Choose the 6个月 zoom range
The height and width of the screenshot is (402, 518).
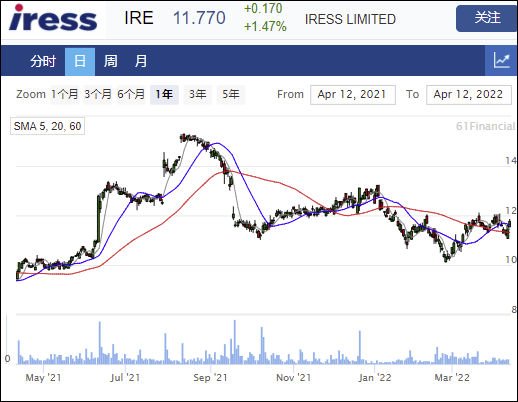[131, 94]
